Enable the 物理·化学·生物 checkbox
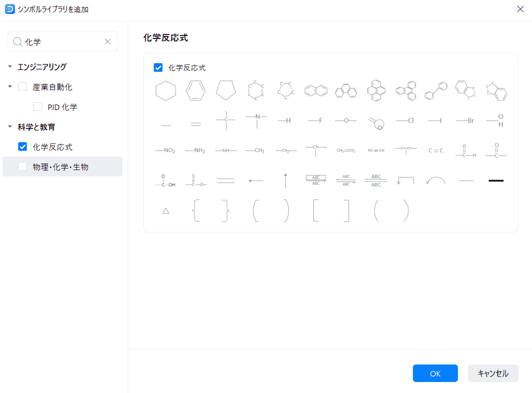The image size is (532, 393). (23, 166)
